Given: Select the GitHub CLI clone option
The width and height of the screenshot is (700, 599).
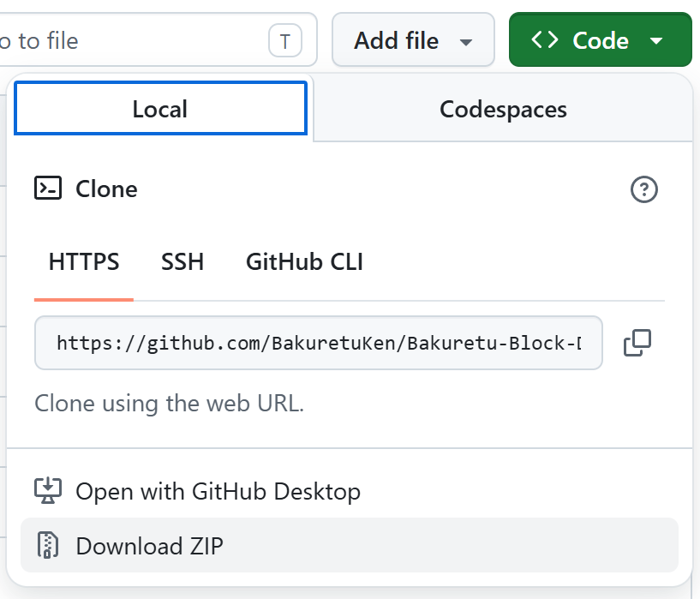Looking at the screenshot, I should click(x=304, y=262).
